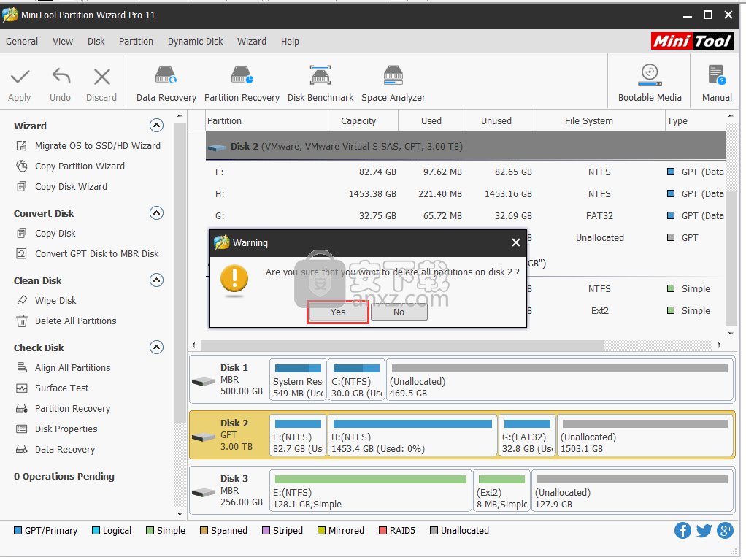Open the Google Plus share icon

click(x=725, y=531)
